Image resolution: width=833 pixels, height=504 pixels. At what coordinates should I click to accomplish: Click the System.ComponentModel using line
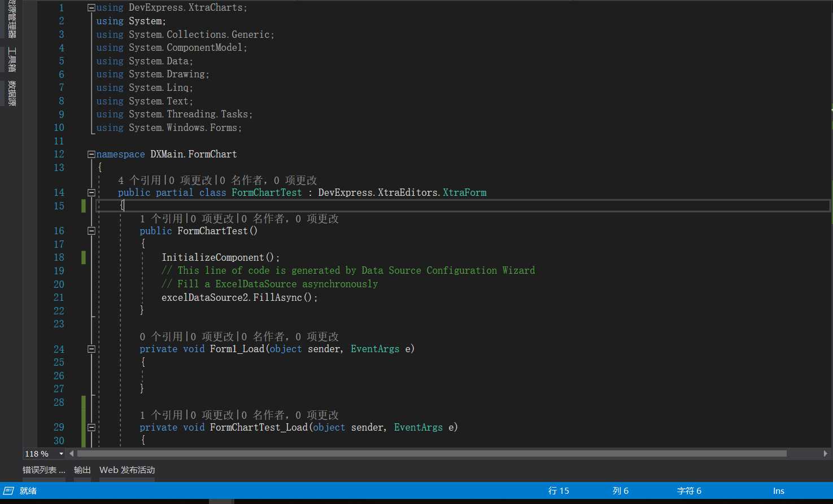[x=172, y=48]
